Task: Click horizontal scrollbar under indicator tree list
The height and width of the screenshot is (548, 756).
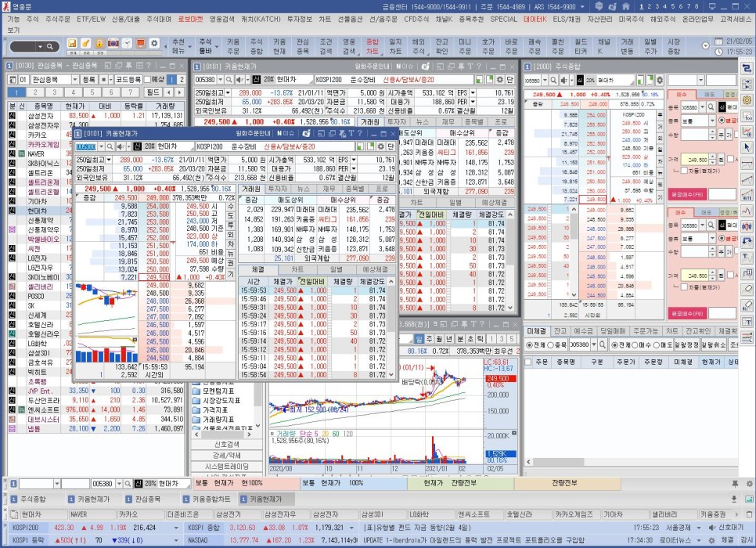Action: tap(224, 434)
